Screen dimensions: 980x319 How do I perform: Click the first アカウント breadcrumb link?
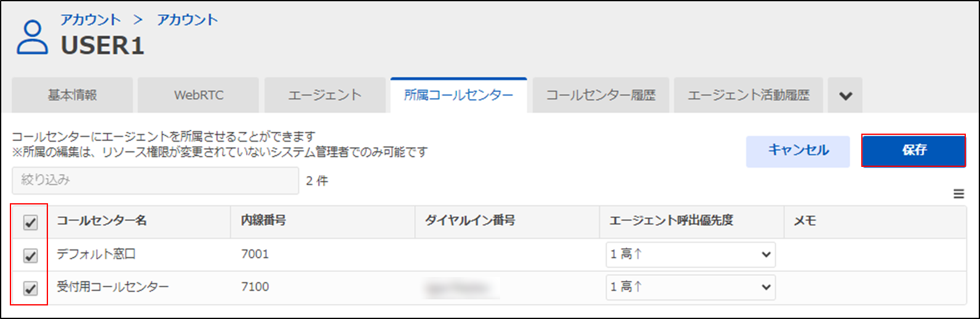pos(90,20)
